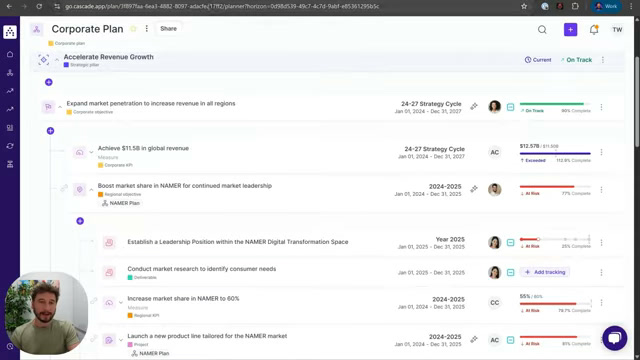Reload the page in browser
640x360 pixels.
pos(39,7)
